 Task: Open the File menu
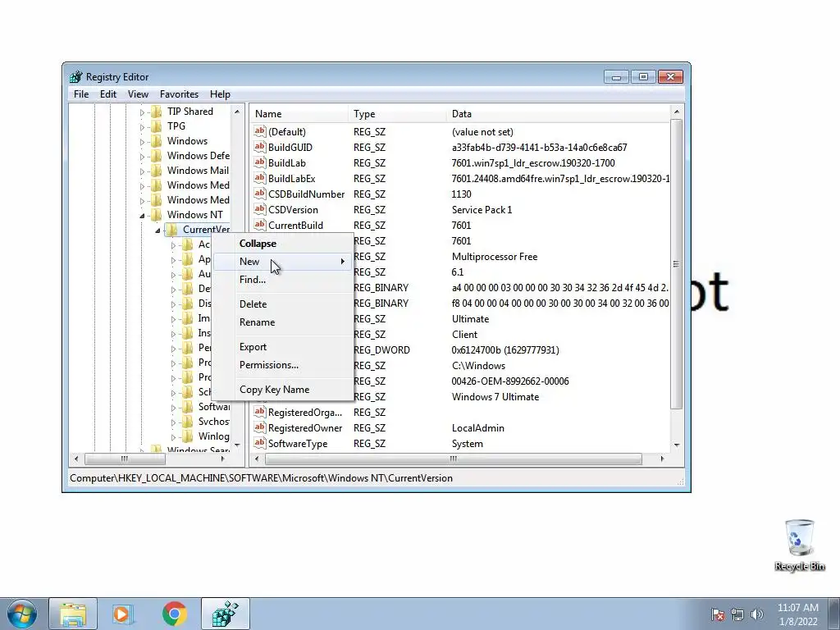point(81,94)
